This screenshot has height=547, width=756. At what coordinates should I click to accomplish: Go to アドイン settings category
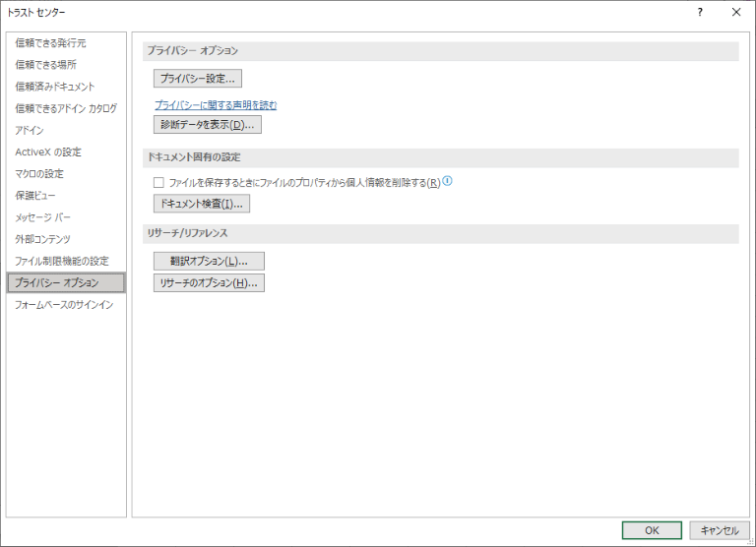30,130
